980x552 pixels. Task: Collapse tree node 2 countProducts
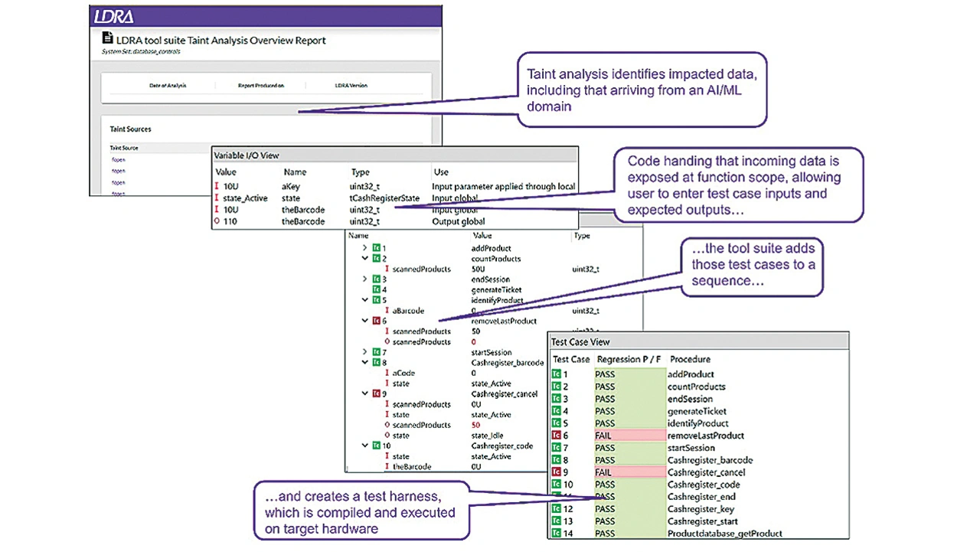[365, 259]
